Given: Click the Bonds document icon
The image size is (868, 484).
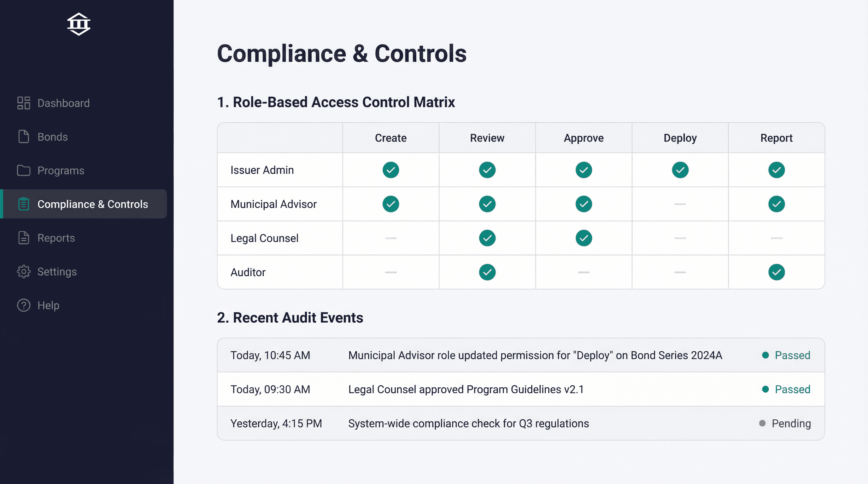Looking at the screenshot, I should 24,137.
